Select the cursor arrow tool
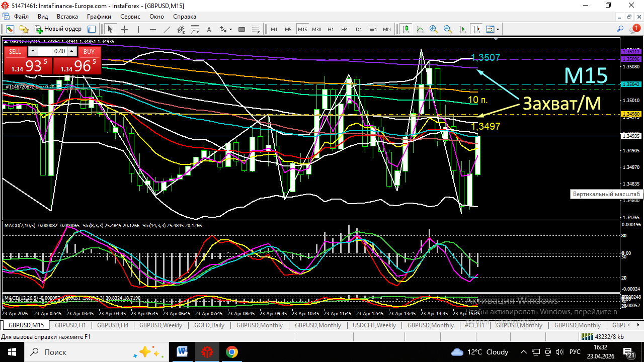The width and height of the screenshot is (644, 362). click(110, 29)
